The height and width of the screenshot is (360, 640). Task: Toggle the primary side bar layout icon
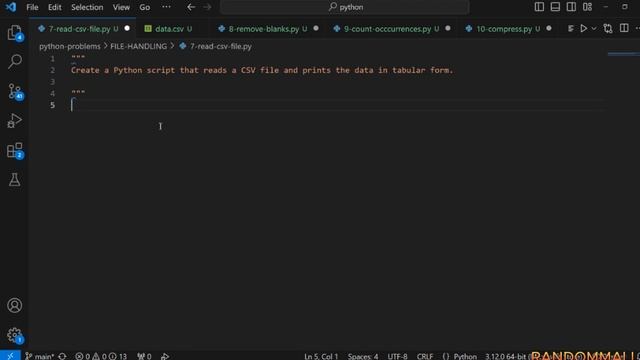click(x=539, y=7)
